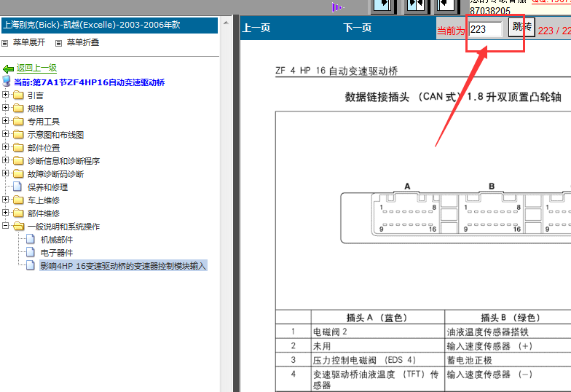Viewport: 571px width, 392px height.
Task: Click the expand-right-panel layout icon
Action: tap(383, 6)
